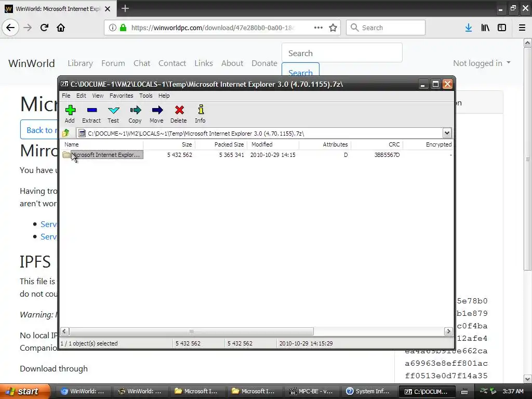Sort by the Size column header
The width and height of the screenshot is (532, 399).
click(x=169, y=144)
